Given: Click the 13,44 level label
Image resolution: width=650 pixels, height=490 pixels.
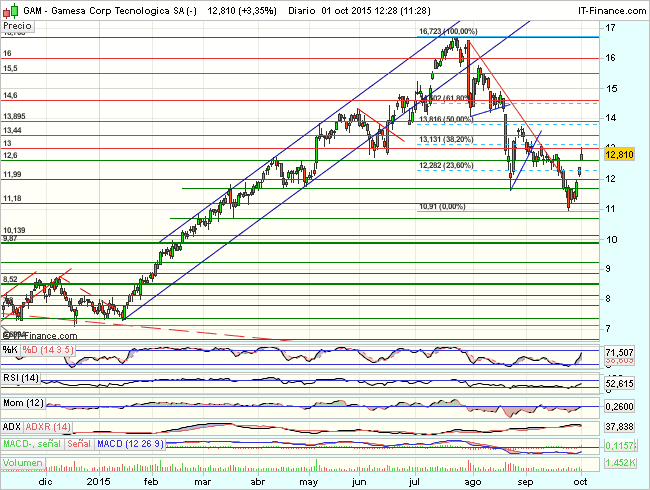Looking at the screenshot, I should click(x=12, y=131).
